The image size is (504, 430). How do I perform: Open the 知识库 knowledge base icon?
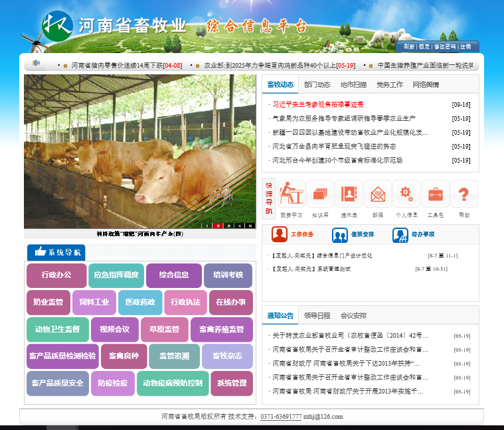(x=320, y=194)
